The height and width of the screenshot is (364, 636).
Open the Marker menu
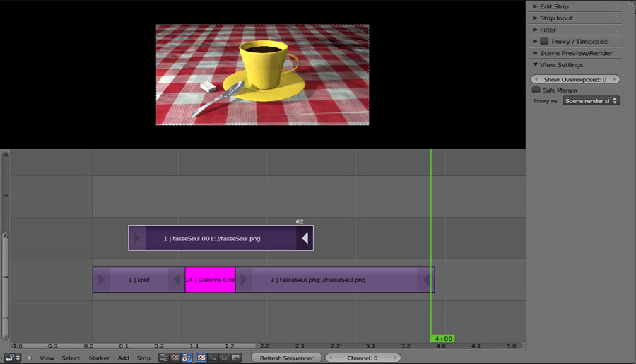(99, 358)
